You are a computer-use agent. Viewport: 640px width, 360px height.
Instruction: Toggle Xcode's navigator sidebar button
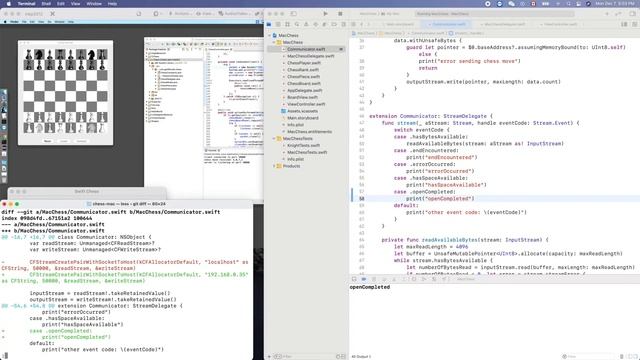[x=293, y=14]
